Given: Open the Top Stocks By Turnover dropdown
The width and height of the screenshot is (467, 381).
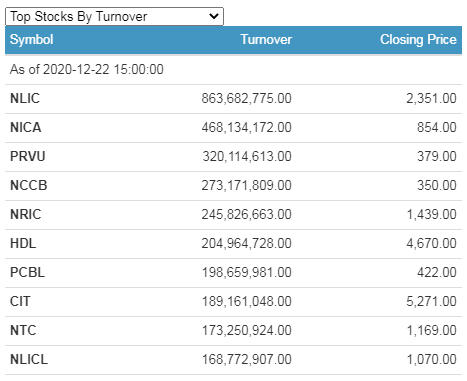Looking at the screenshot, I should pyautogui.click(x=114, y=16).
